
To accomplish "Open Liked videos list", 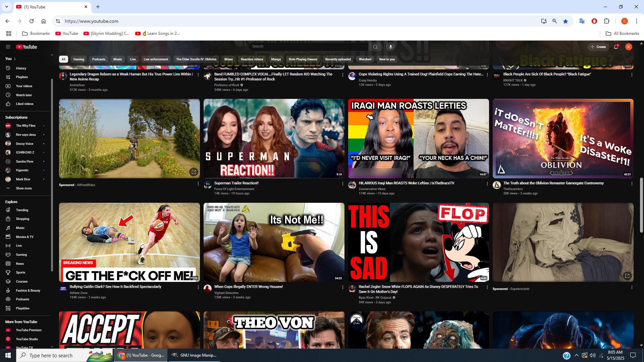I will pyautogui.click(x=25, y=104).
